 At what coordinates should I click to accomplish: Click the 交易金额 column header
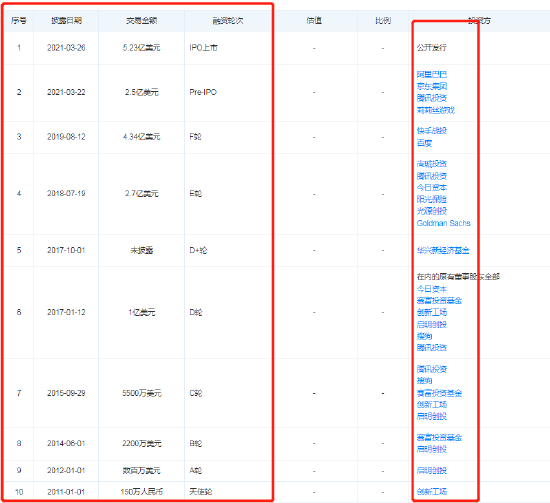[x=142, y=21]
